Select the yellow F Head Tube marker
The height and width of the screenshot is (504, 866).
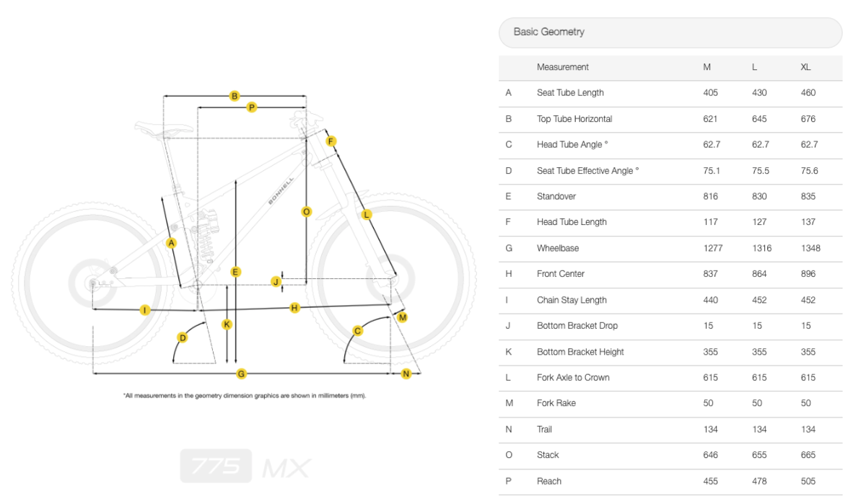click(x=331, y=141)
